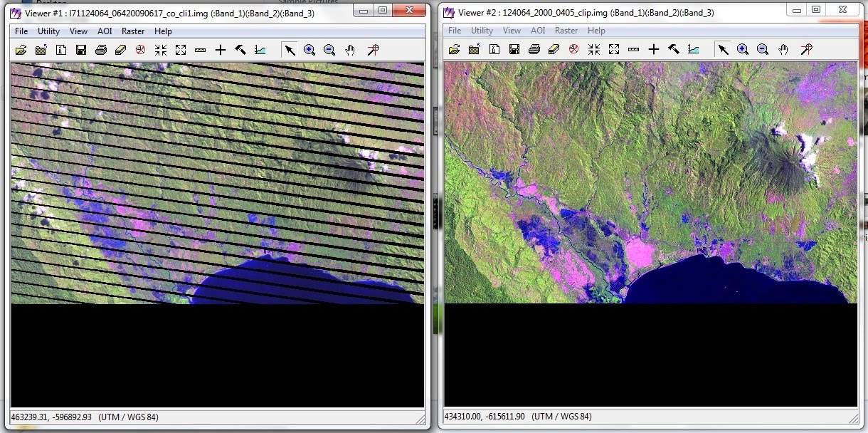Open the Raster menu in Viewer #2

click(566, 31)
